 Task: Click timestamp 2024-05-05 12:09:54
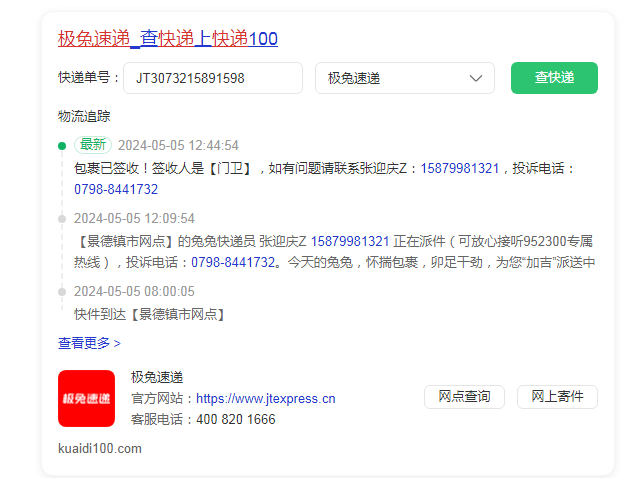click(134, 218)
